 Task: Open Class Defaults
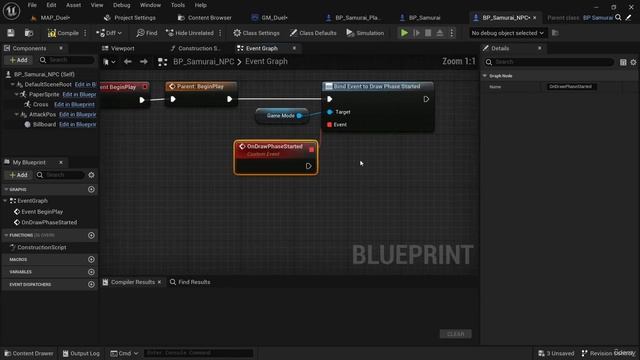313,33
